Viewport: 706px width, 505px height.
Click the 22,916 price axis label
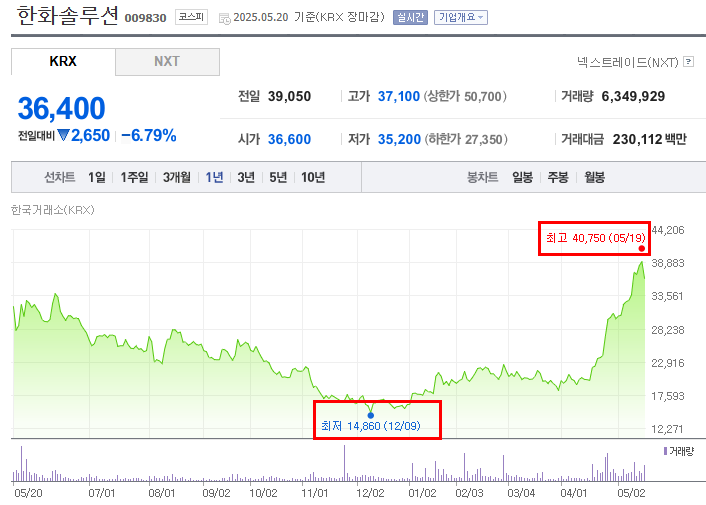[x=668, y=363]
